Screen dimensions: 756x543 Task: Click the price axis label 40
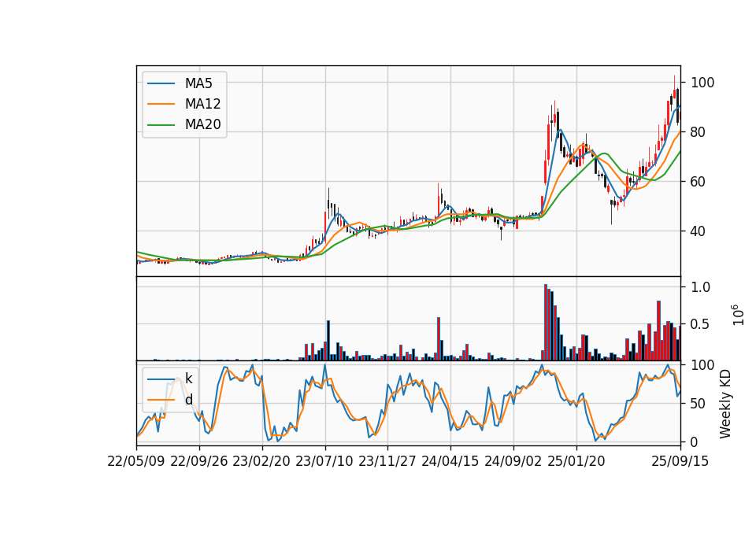699,231
